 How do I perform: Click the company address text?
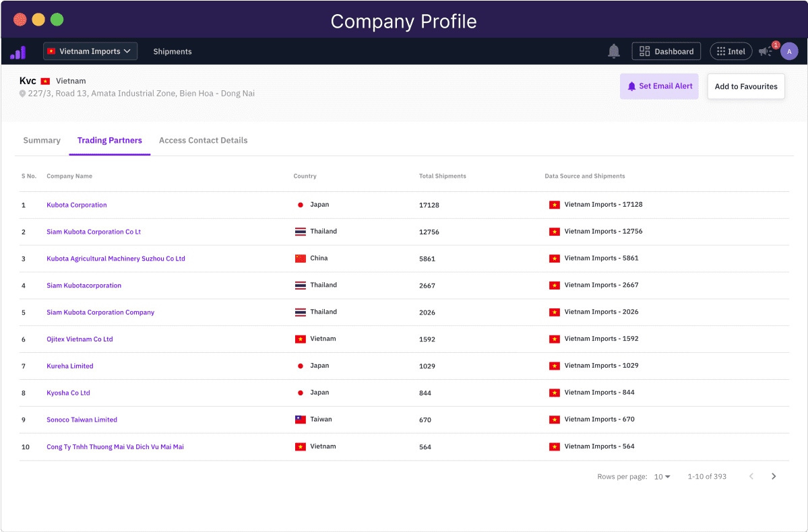coord(142,94)
